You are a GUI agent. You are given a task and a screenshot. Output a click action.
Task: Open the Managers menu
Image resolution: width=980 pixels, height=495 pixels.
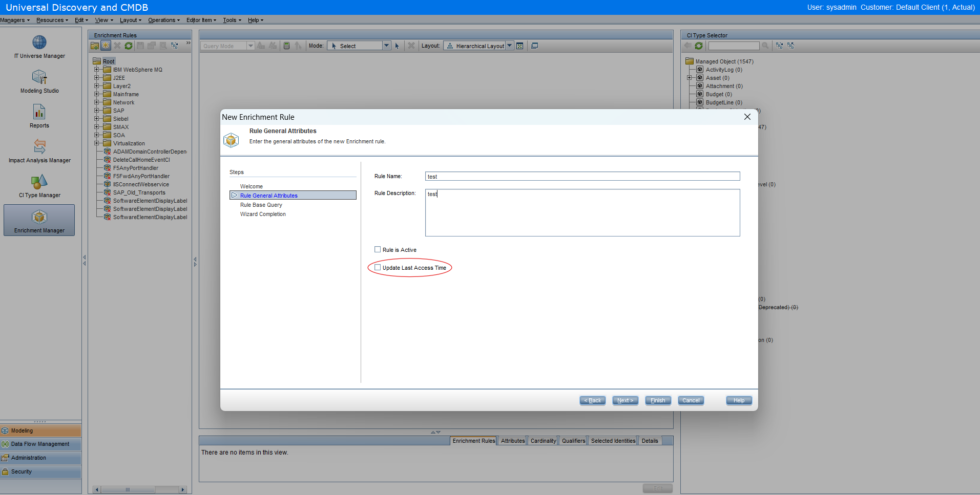click(14, 20)
